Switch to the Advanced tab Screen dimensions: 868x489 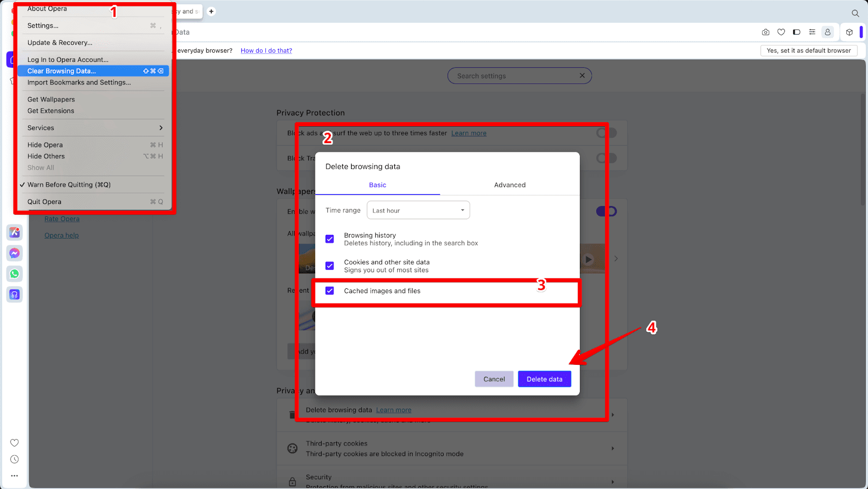pyautogui.click(x=509, y=185)
